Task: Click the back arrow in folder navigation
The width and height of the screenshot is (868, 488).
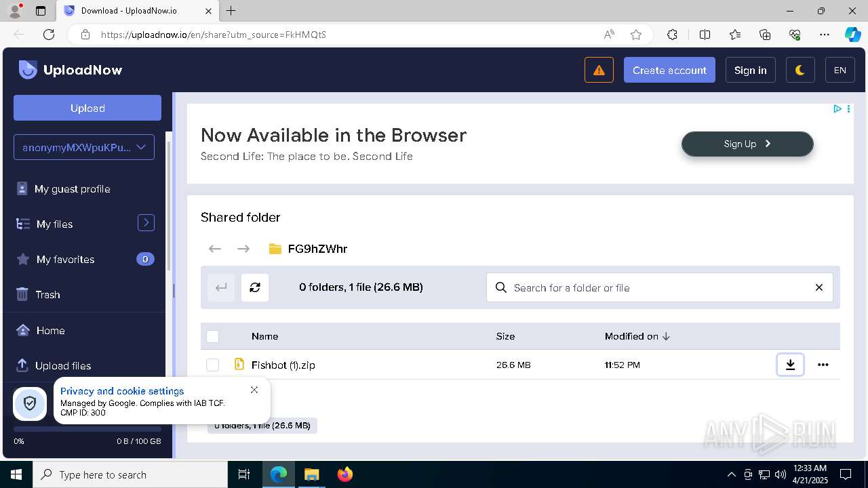Action: (215, 249)
